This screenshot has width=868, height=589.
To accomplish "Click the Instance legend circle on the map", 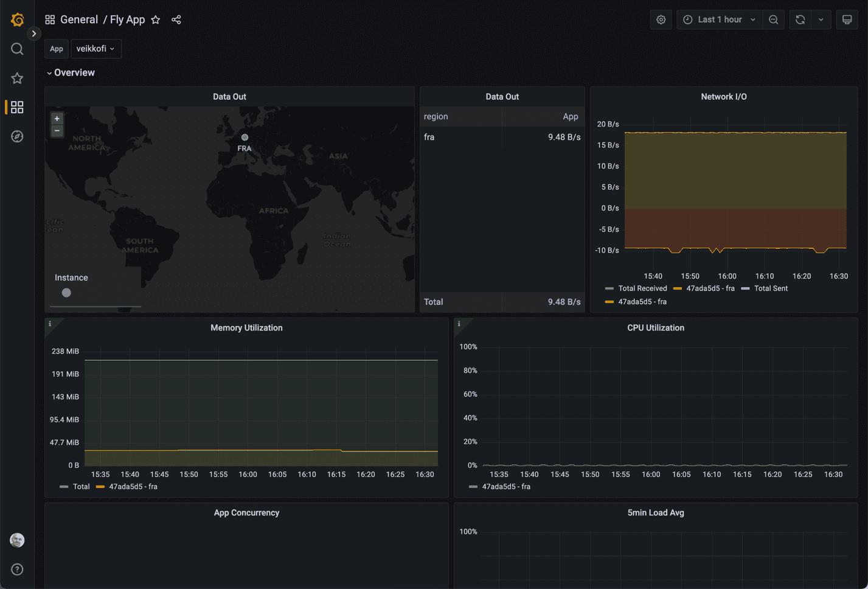I will point(66,293).
